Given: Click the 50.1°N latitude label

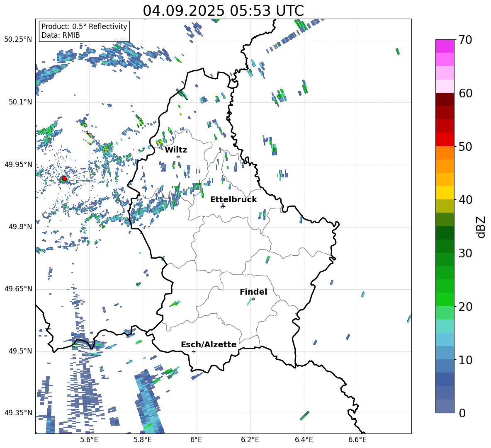Looking at the screenshot, I should click(x=20, y=102).
